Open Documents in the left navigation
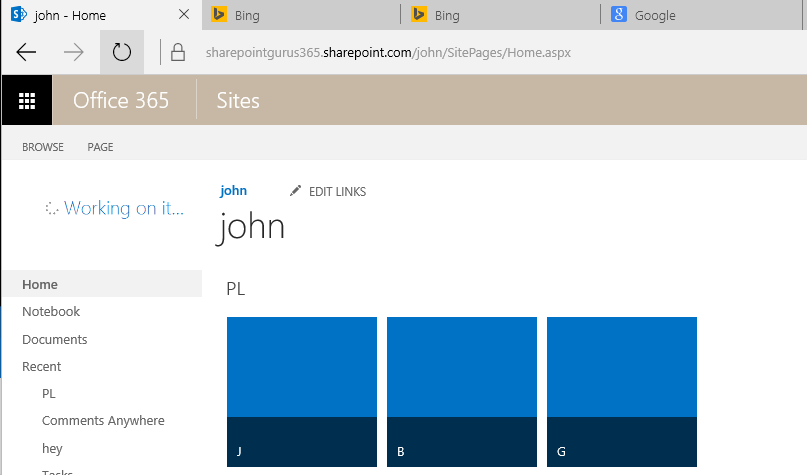Viewport: 807px width, 475px height. point(55,339)
